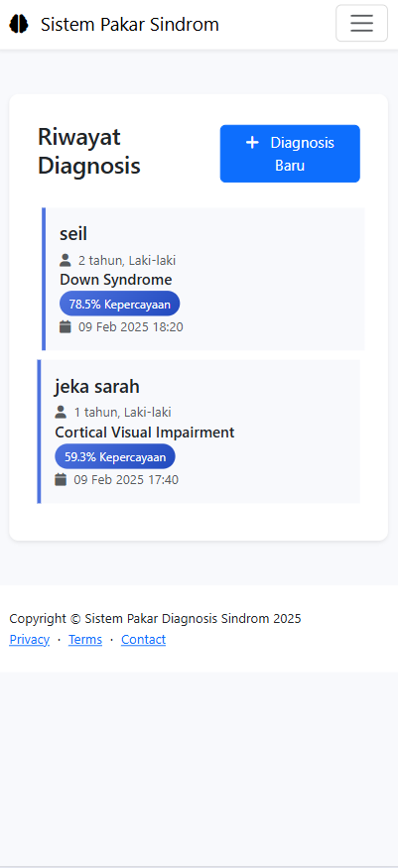Click the calendar icon next to 17:40 date

click(61, 479)
